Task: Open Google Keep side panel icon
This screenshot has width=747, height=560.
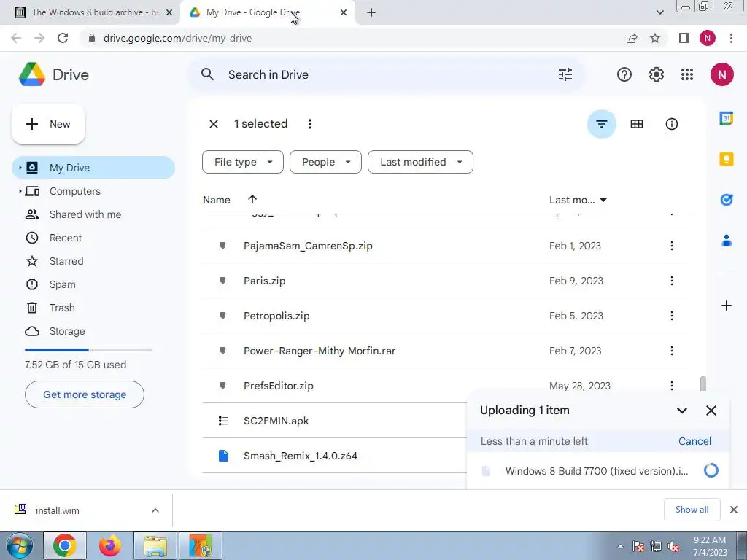Action: [x=726, y=158]
